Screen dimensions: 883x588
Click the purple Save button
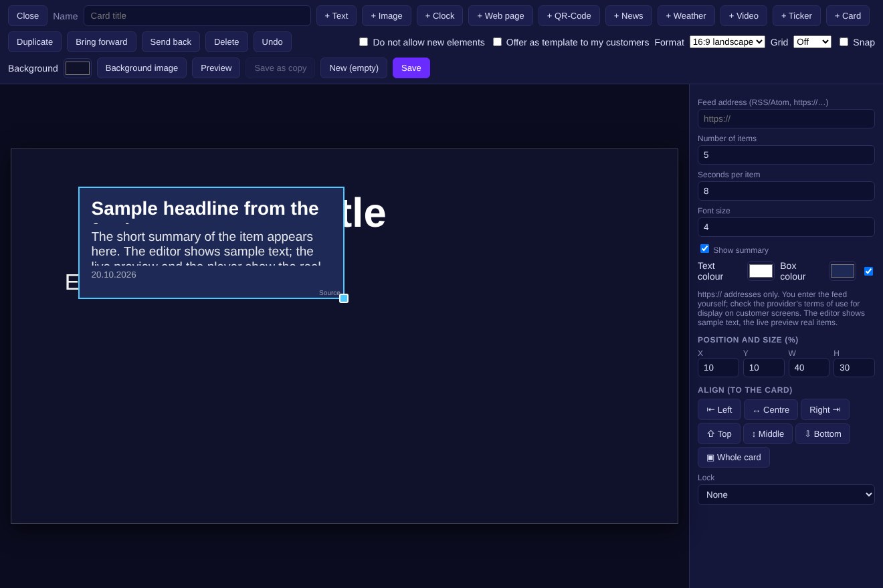411,68
